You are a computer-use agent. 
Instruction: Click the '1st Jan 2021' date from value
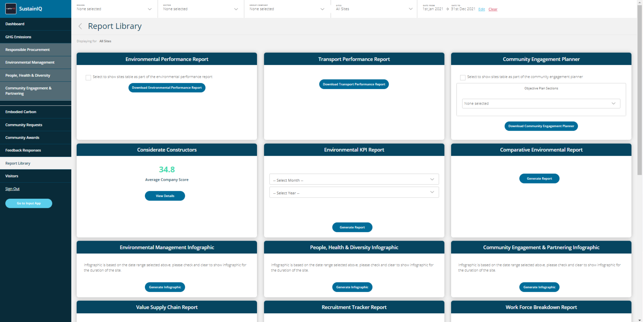pos(433,9)
